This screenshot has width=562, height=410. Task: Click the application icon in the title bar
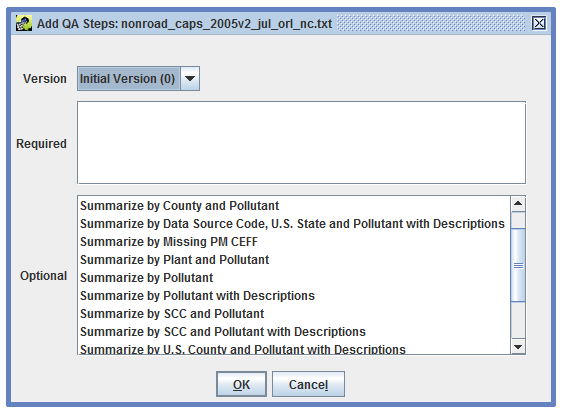pyautogui.click(x=24, y=24)
